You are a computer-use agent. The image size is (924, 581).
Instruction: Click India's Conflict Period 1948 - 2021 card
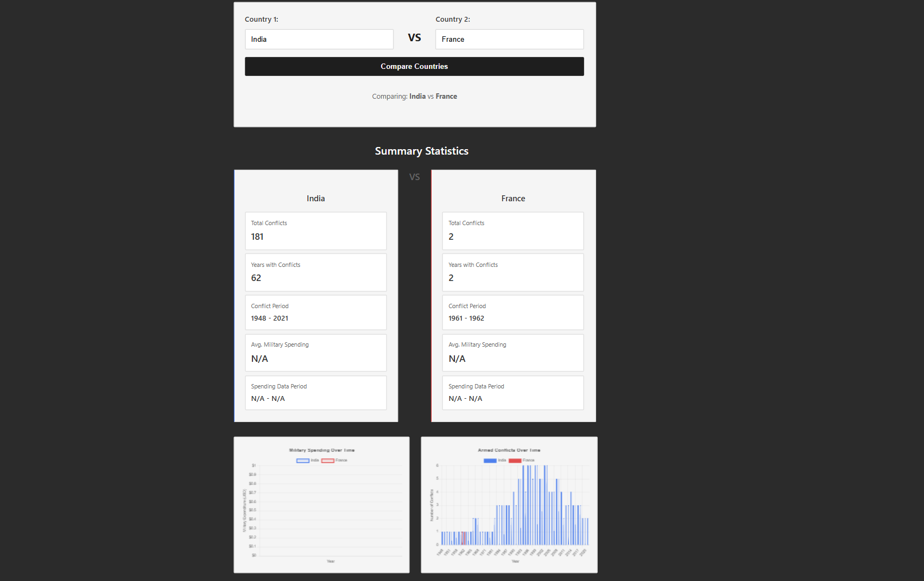(315, 312)
